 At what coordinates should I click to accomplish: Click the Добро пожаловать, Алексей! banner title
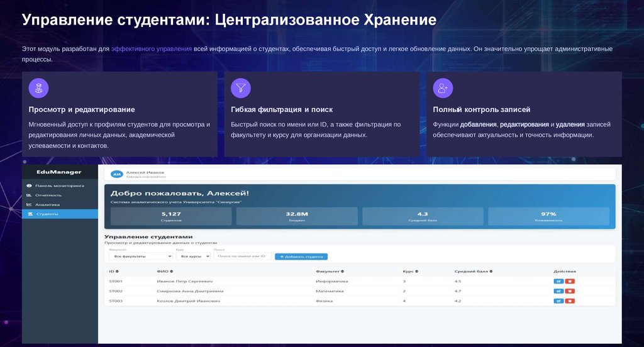[179, 194]
